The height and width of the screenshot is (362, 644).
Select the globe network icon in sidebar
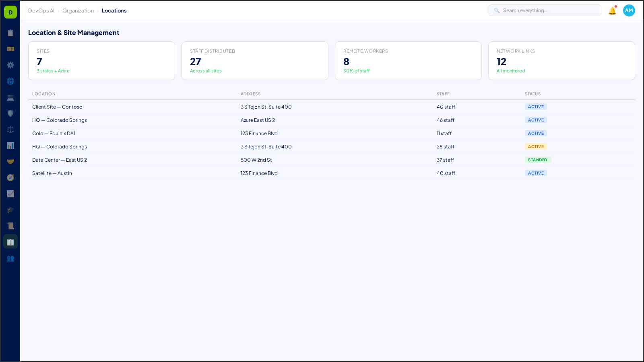click(10, 81)
